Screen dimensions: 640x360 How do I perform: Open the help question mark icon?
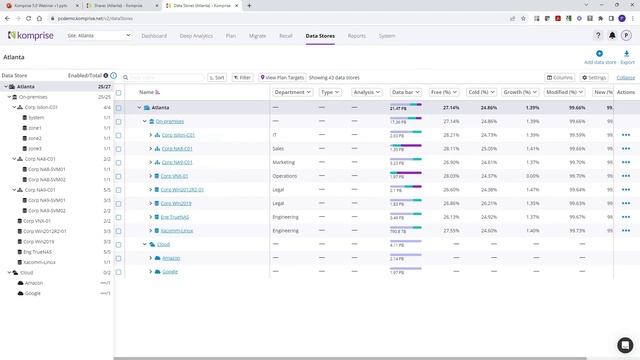point(598,36)
